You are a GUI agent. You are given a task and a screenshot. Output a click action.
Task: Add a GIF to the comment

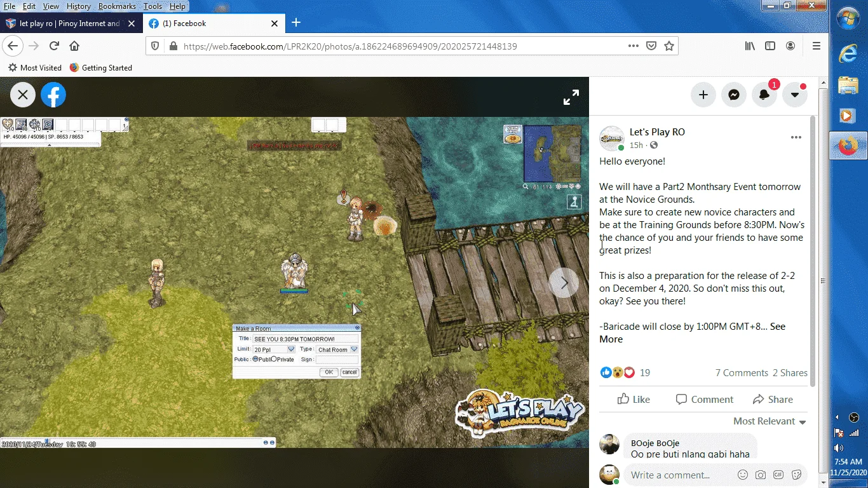(x=778, y=475)
